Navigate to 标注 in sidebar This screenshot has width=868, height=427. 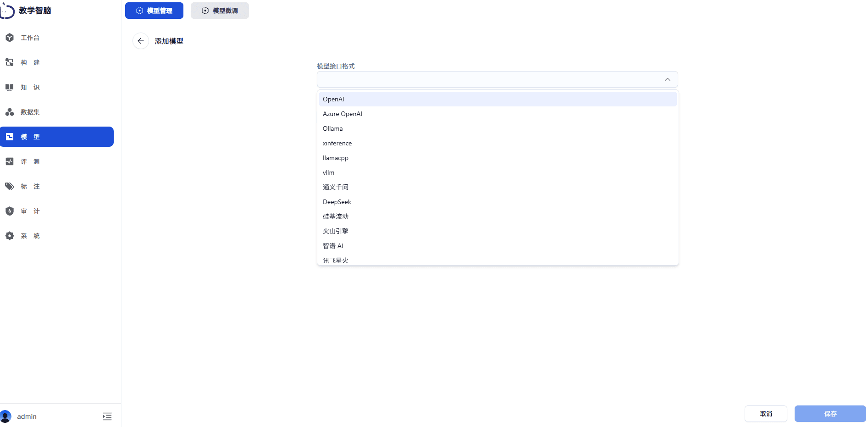coord(57,186)
